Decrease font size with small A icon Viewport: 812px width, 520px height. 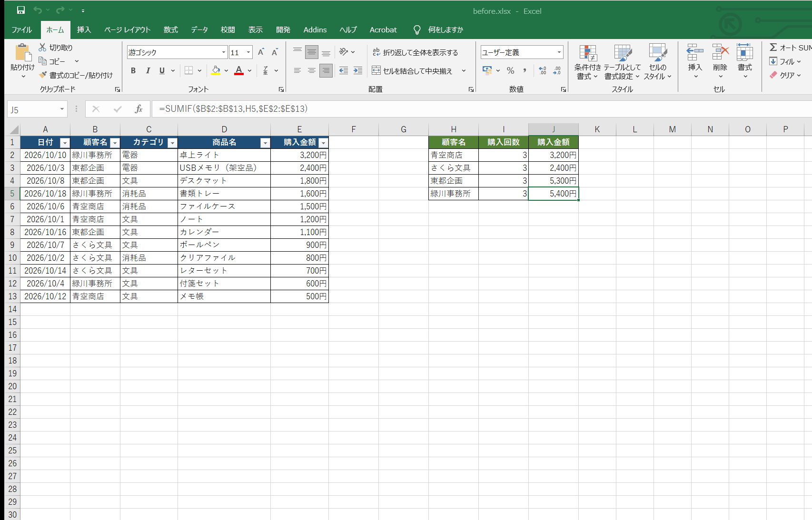275,52
